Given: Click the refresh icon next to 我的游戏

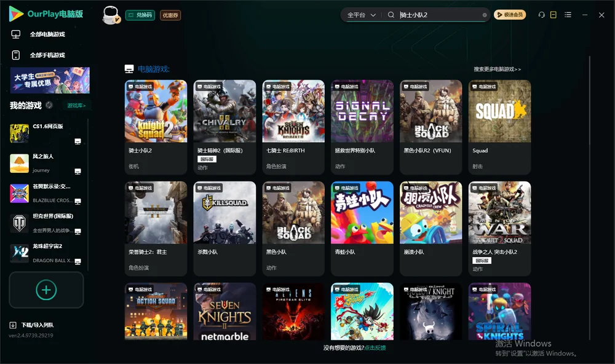Looking at the screenshot, I should [49, 105].
